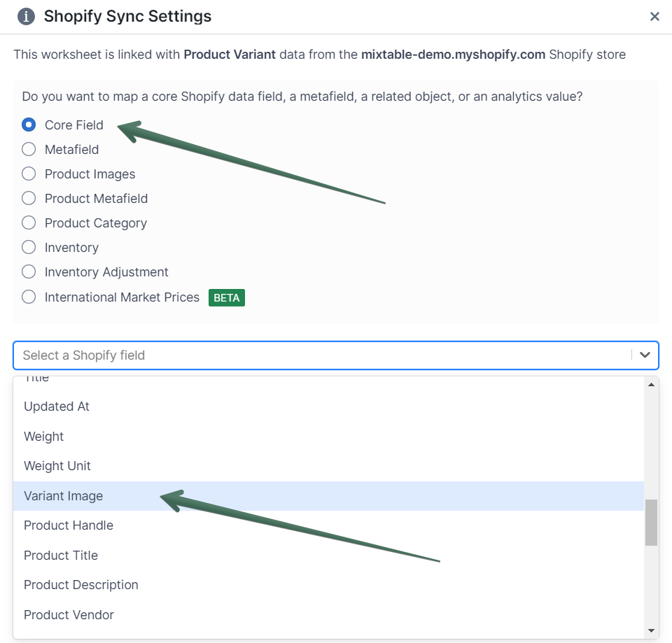Pick Weight Unit from the field options
Image resolution: width=672 pixels, height=643 pixels.
coord(57,465)
